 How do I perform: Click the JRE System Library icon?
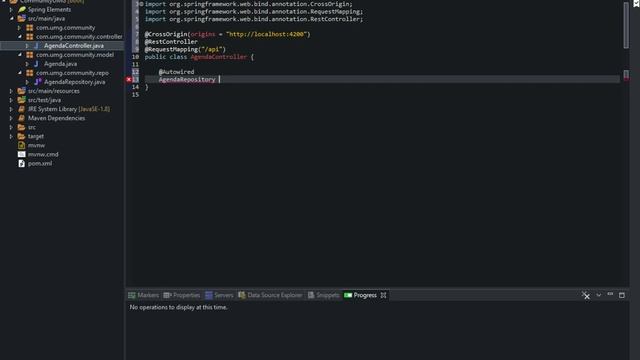click(x=22, y=109)
